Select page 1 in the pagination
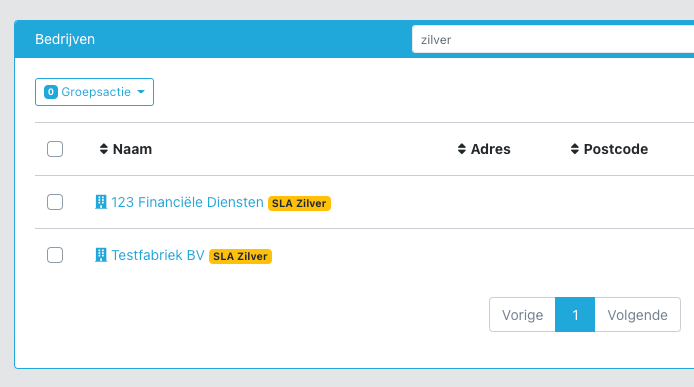 tap(575, 315)
